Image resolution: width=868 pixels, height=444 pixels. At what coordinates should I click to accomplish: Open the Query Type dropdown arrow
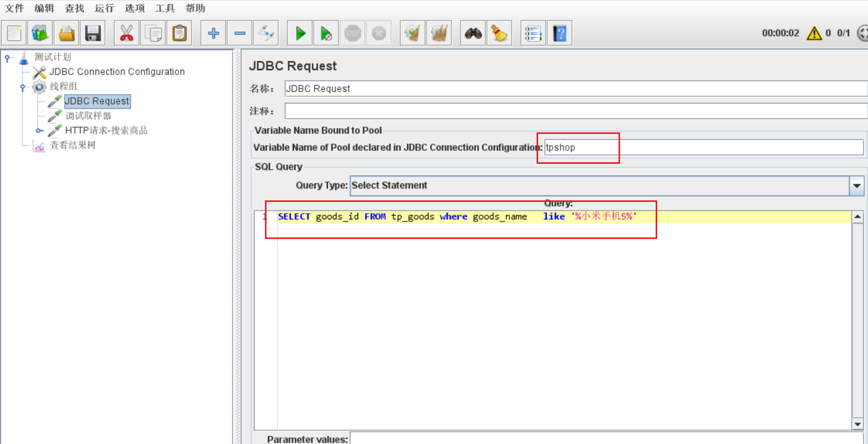click(857, 186)
